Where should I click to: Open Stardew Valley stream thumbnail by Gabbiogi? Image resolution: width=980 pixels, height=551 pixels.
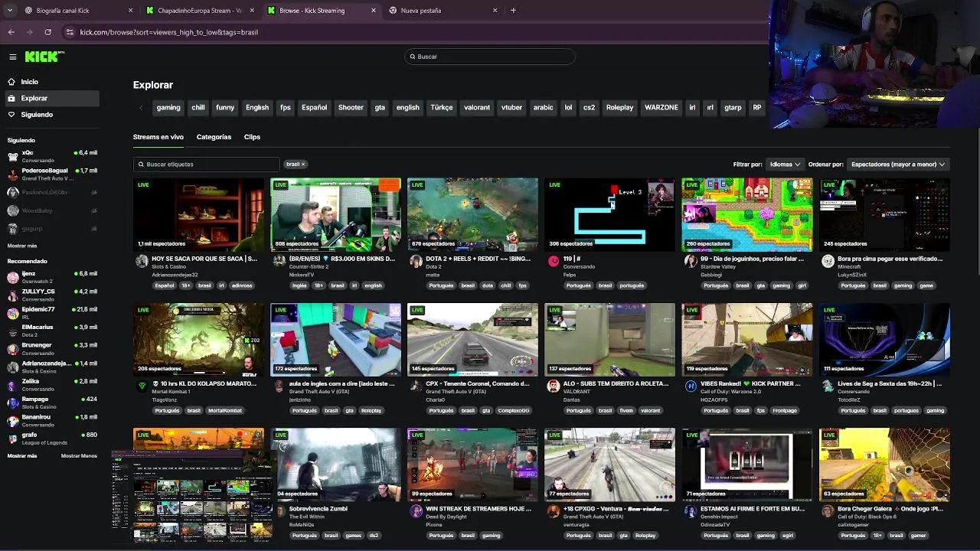[747, 215]
